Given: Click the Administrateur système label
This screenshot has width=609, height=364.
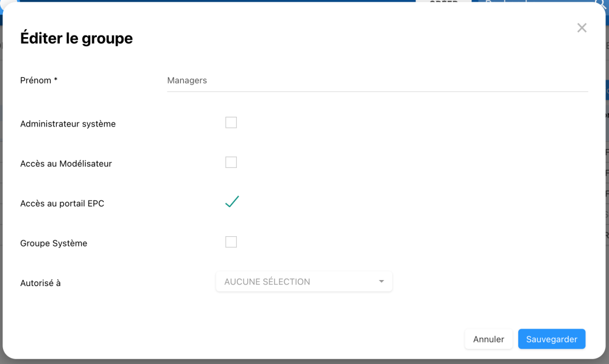Looking at the screenshot, I should click(x=68, y=124).
